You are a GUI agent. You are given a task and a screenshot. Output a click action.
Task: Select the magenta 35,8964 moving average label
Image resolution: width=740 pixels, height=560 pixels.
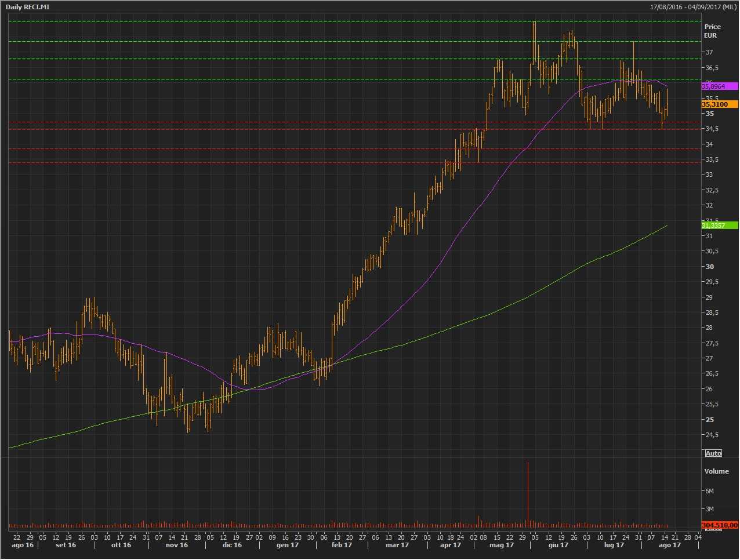[719, 86]
